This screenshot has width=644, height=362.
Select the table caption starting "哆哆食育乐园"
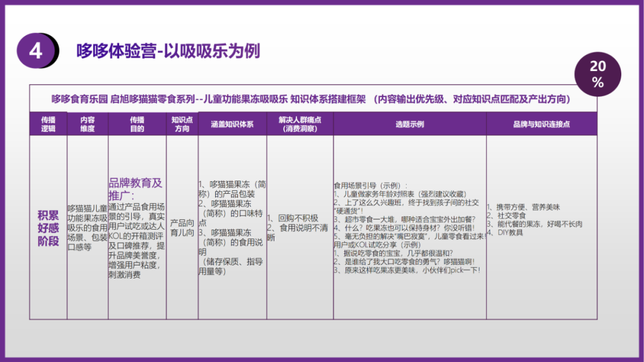pyautogui.click(x=311, y=99)
